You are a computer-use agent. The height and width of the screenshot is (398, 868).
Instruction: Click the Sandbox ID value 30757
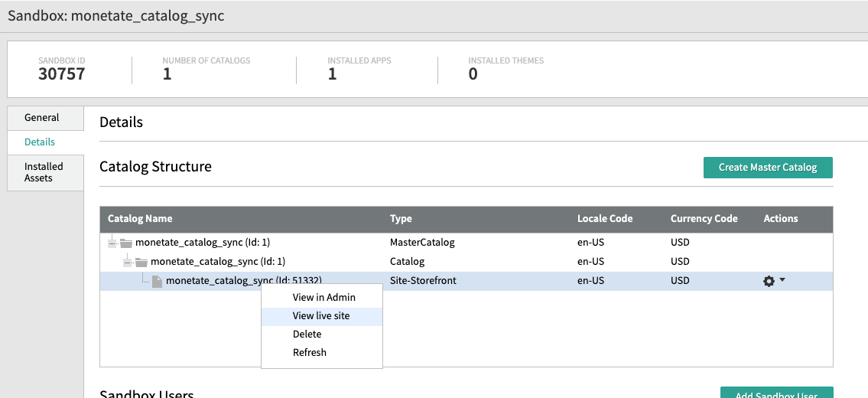pyautogui.click(x=62, y=74)
